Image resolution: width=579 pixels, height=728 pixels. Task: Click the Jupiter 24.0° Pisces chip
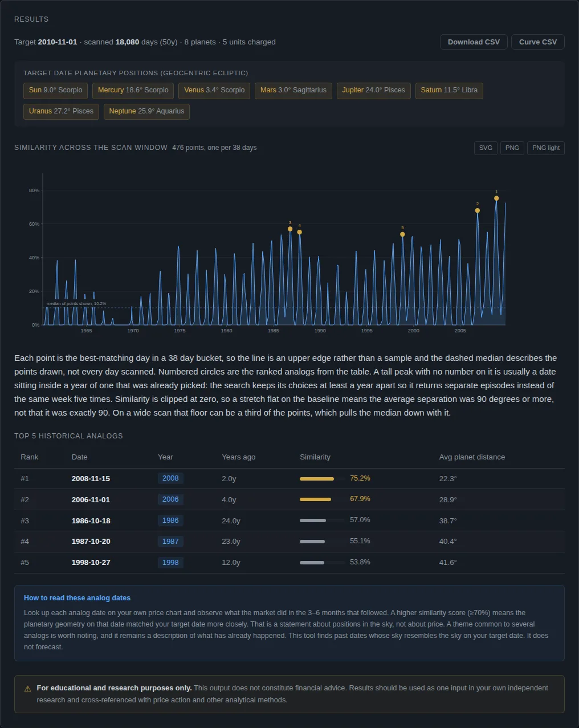pyautogui.click(x=374, y=91)
